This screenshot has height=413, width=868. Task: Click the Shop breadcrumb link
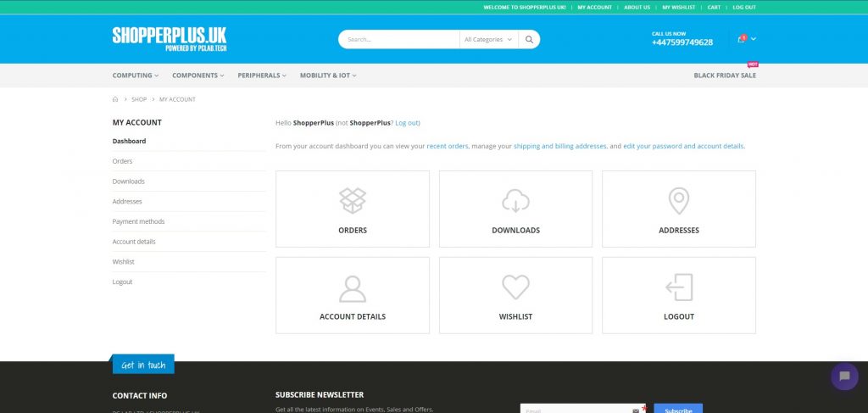point(139,100)
